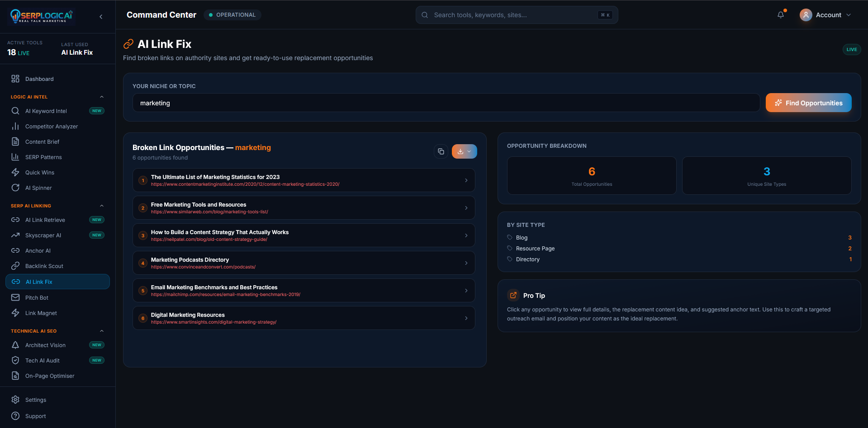Expand How to Build a Content Strategy opportunity
Image resolution: width=868 pixels, height=428 pixels.
[x=304, y=235]
